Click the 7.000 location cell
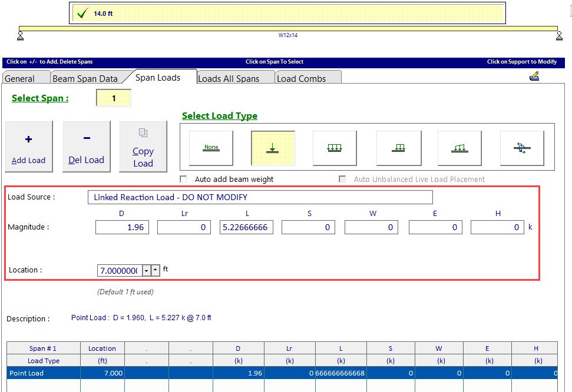 click(x=103, y=373)
